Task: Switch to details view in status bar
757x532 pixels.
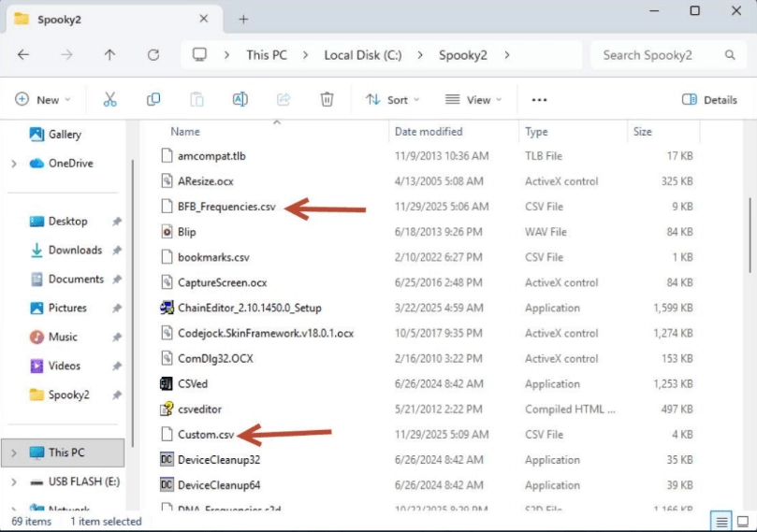Action: (x=721, y=521)
